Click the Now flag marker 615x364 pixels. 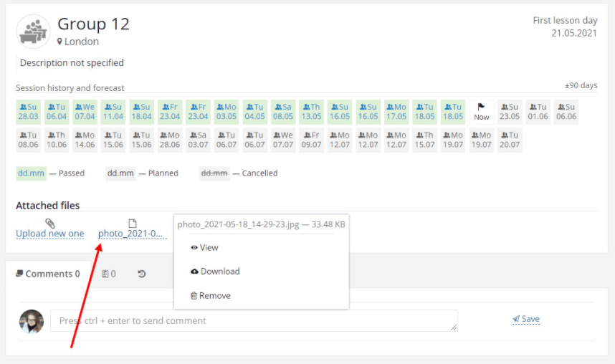click(481, 112)
